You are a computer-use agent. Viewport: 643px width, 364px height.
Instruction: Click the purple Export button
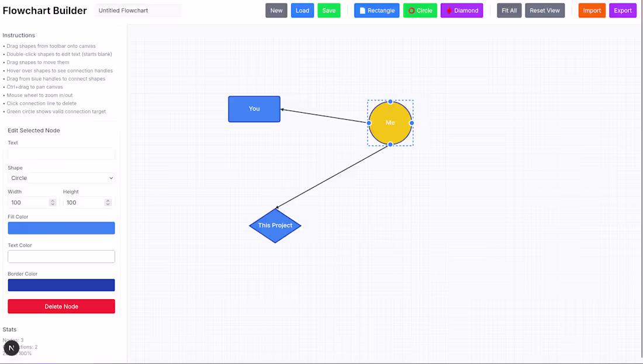[x=623, y=11]
